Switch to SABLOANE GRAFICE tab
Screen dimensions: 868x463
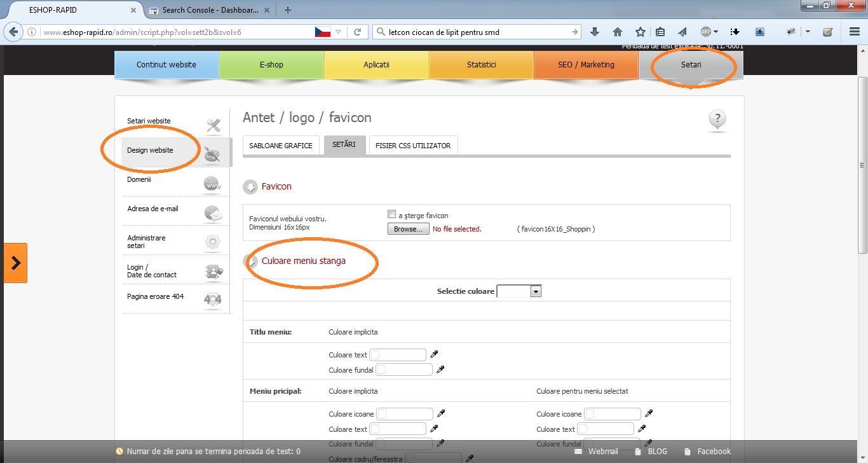[281, 146]
